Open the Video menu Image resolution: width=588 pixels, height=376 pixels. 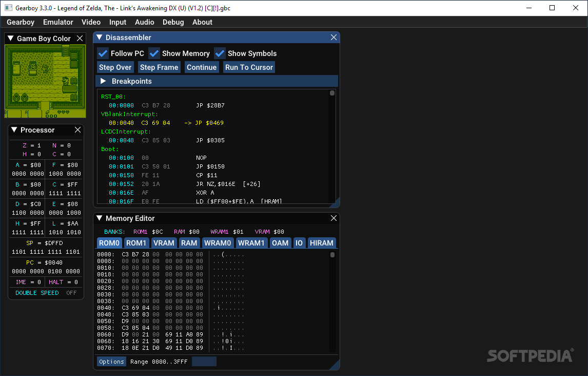tap(91, 22)
